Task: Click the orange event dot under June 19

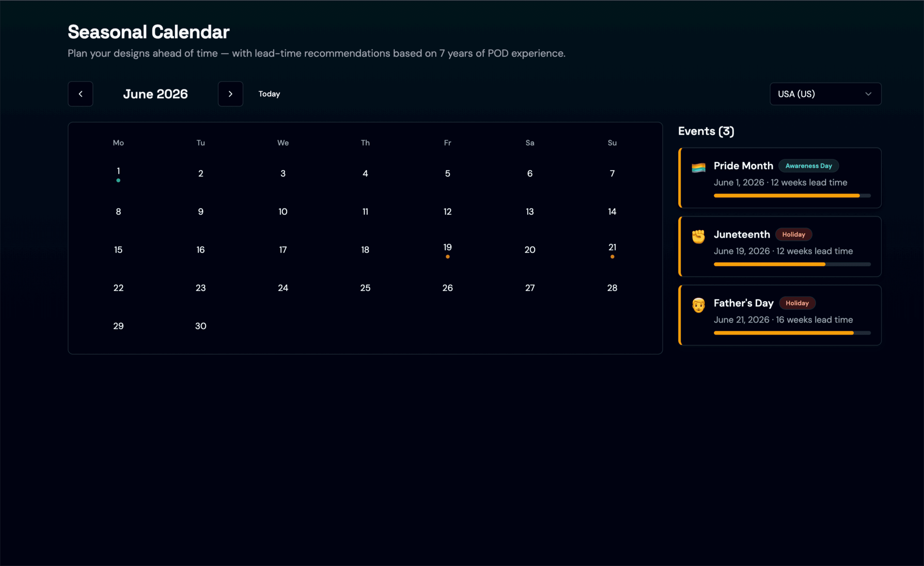Action: [x=447, y=257]
